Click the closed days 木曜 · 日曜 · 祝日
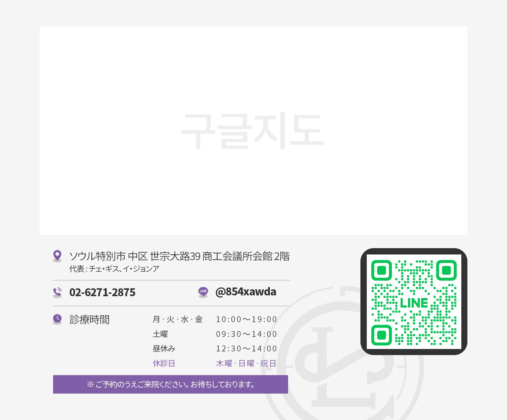The width and height of the screenshot is (507, 420). [246, 363]
